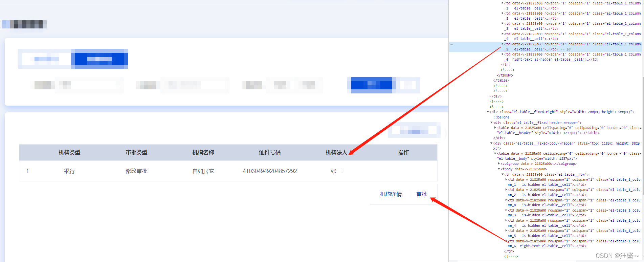The height and width of the screenshot is (262, 644).
Task: Click the 机构名称 column header
Action: coord(203,152)
